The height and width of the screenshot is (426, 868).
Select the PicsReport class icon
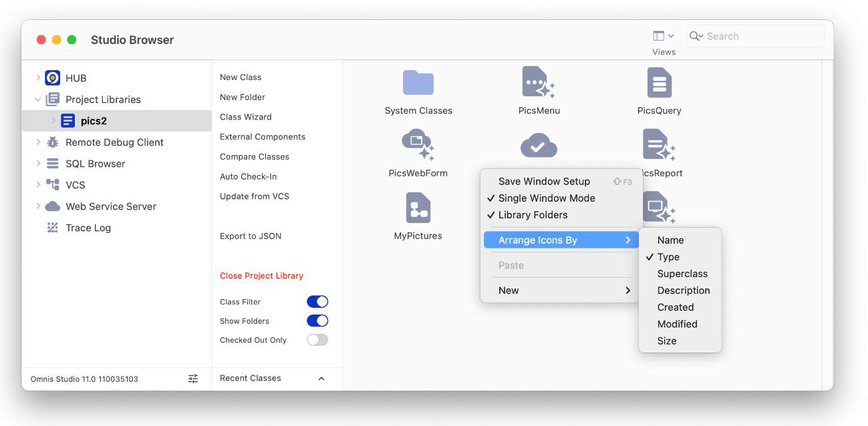pyautogui.click(x=659, y=145)
